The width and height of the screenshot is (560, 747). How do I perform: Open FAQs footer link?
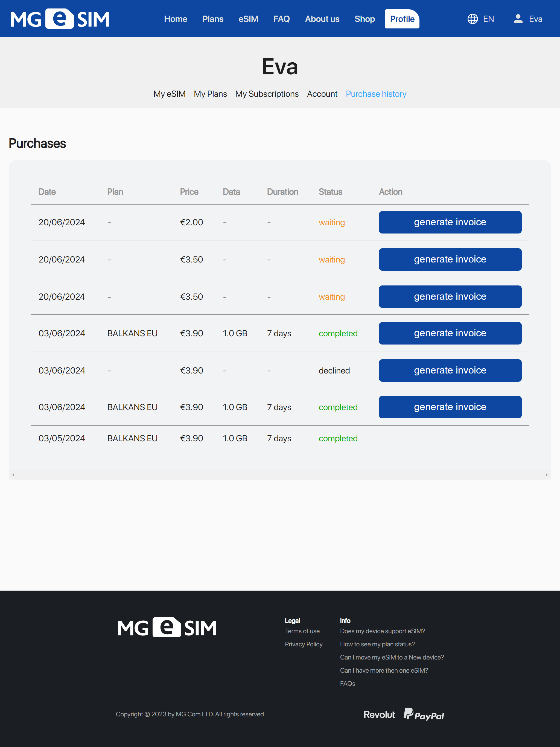coord(348,684)
